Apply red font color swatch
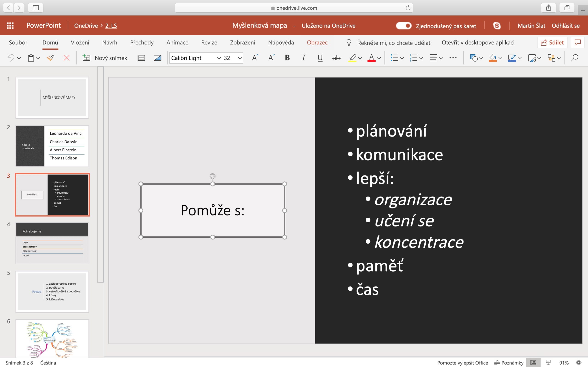Image resolution: width=588 pixels, height=367 pixels. 371,58
